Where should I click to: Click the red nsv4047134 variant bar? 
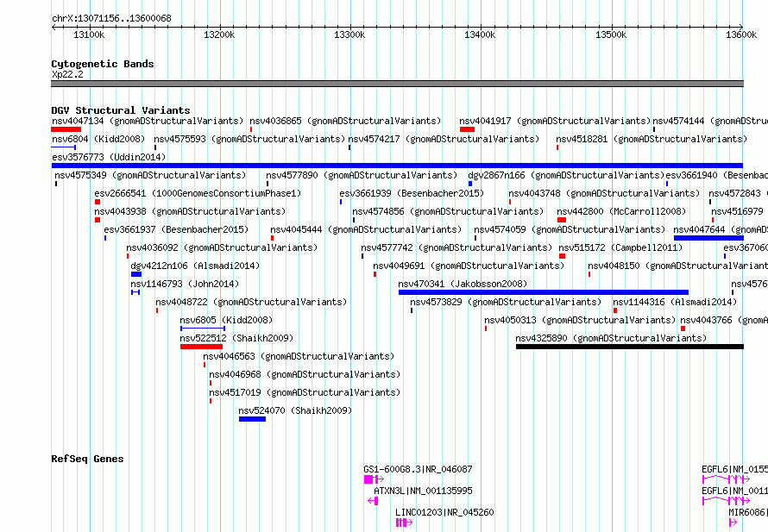click(x=66, y=129)
